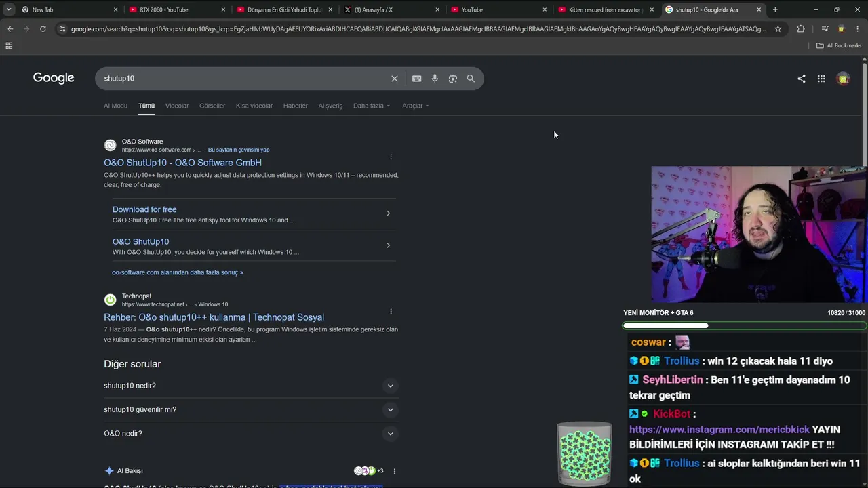868x488 pixels.
Task: View site information icon in address bar
Action: 62,28
